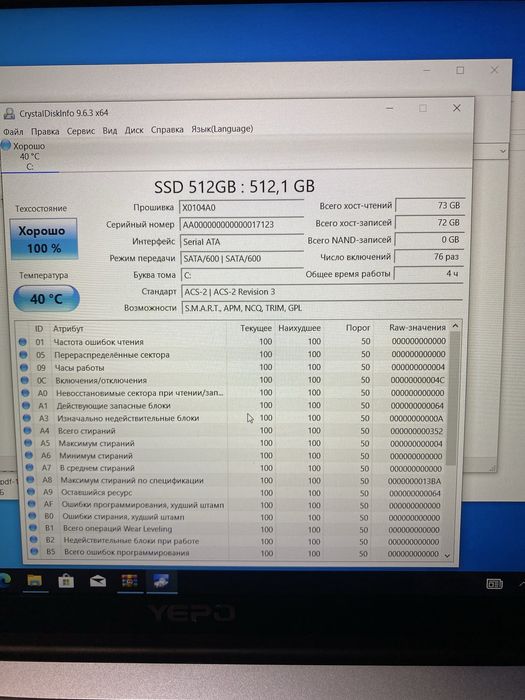
Task: Click status icon of row A6 Минимум стираний
Action: pyautogui.click(x=29, y=455)
